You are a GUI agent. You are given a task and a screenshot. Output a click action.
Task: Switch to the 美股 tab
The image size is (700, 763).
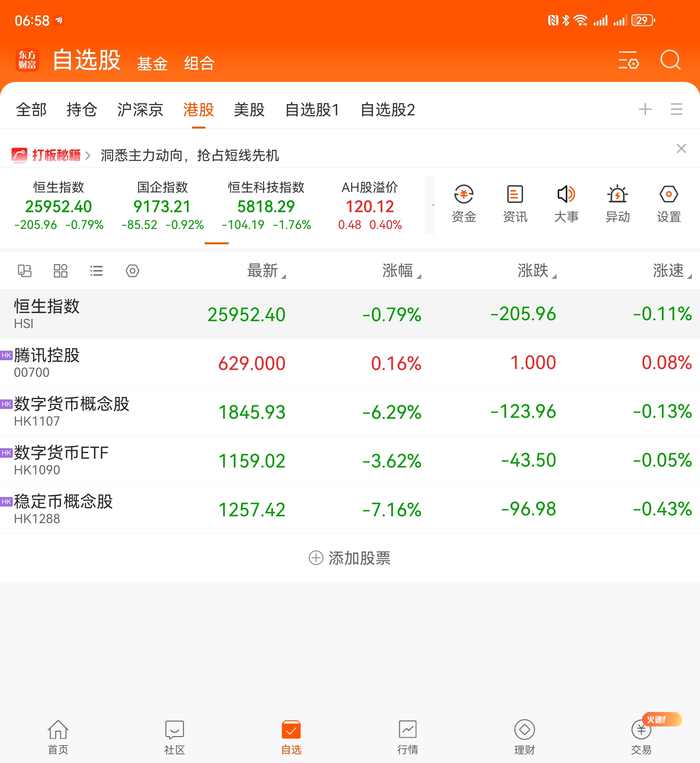[x=249, y=110]
